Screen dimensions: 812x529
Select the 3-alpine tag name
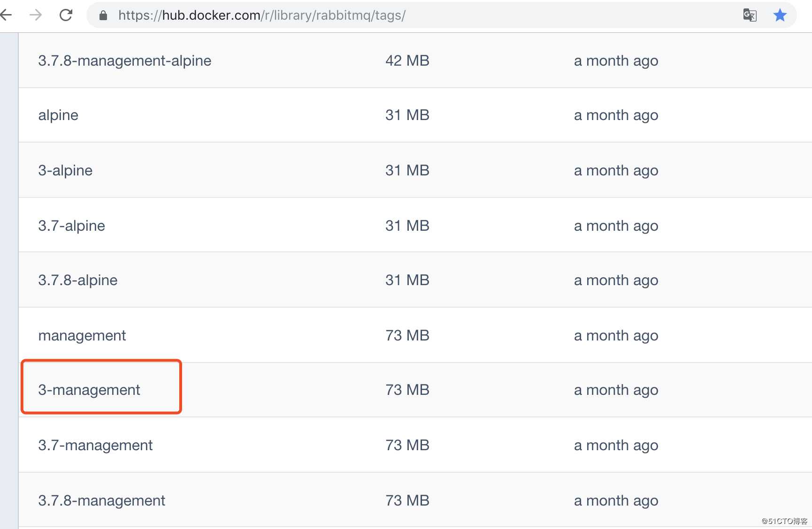click(x=65, y=170)
